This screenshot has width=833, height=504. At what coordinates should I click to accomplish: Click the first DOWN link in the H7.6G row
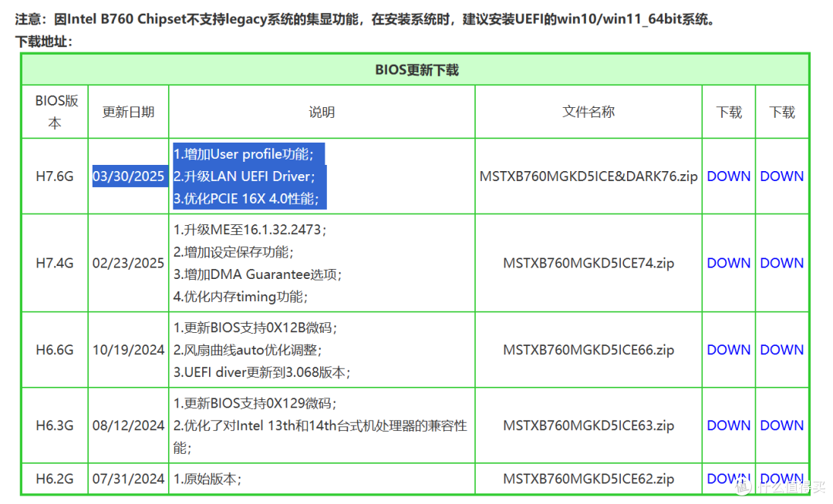(728, 176)
